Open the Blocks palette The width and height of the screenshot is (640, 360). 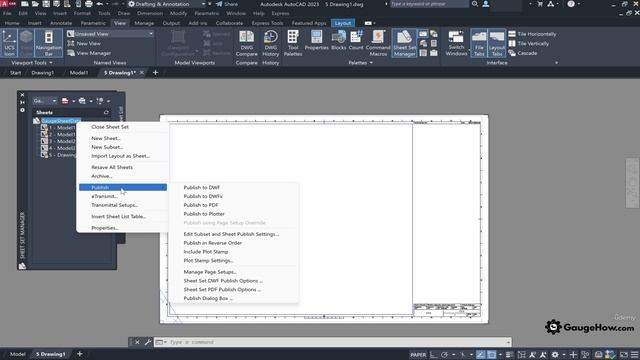[x=338, y=40]
